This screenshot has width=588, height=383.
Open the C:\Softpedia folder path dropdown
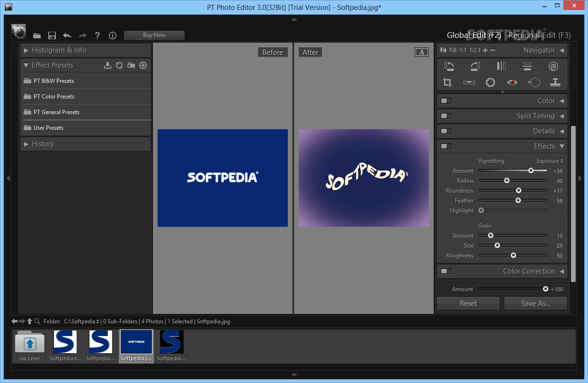coord(82,321)
